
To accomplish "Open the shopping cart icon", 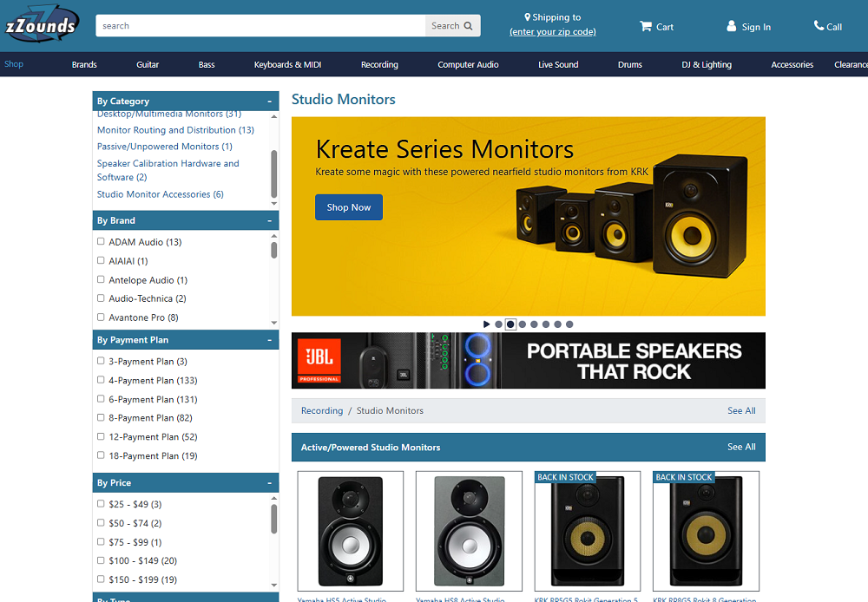I will pos(646,26).
